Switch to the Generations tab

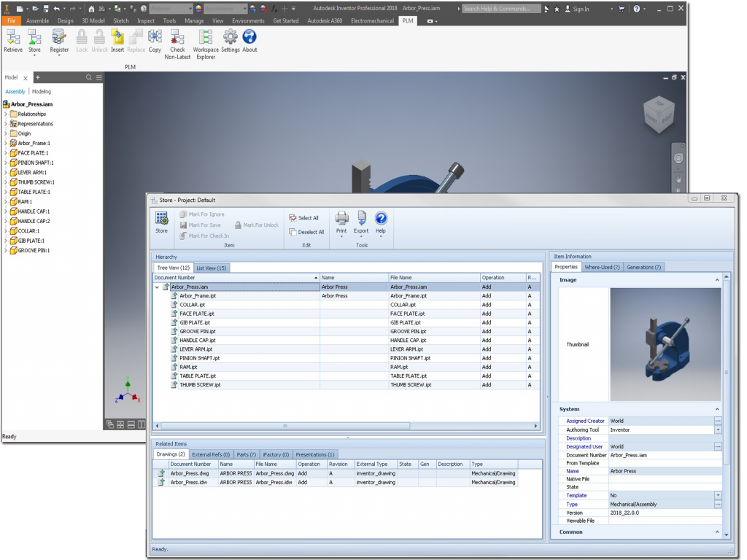(x=643, y=267)
